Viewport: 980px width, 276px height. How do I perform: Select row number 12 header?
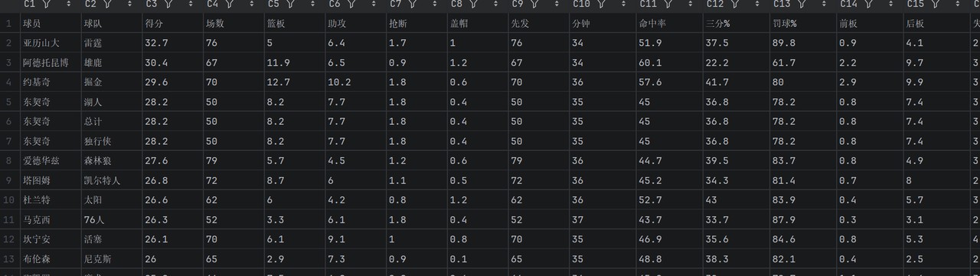tap(9, 238)
